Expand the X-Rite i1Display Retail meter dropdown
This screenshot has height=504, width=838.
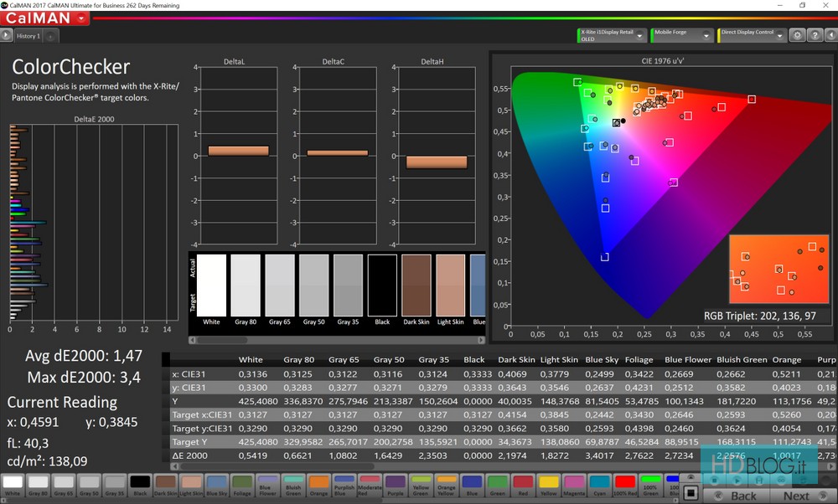point(640,36)
